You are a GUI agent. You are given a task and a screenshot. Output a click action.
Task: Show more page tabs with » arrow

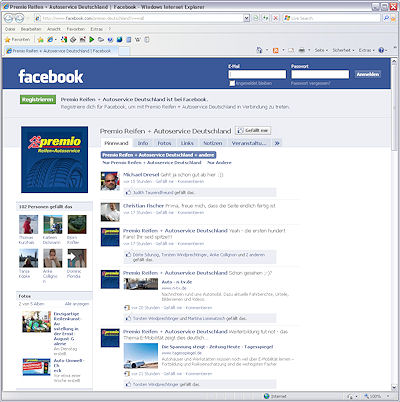pos(277,143)
